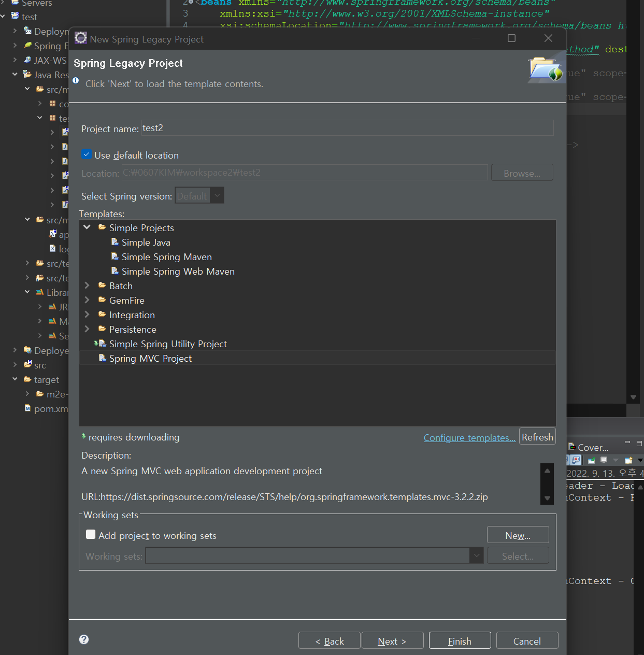Collapse the Simple Projects template group
The height and width of the screenshot is (655, 644).
(x=87, y=227)
